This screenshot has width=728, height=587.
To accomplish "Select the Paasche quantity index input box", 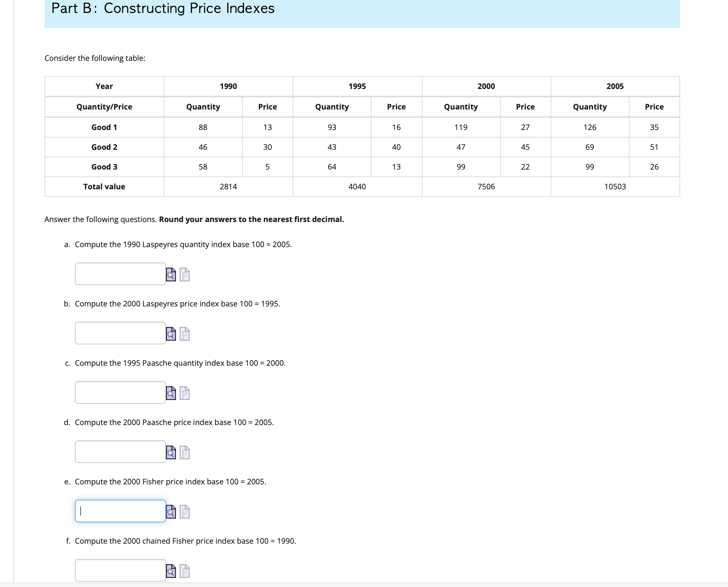I will pyautogui.click(x=120, y=392).
